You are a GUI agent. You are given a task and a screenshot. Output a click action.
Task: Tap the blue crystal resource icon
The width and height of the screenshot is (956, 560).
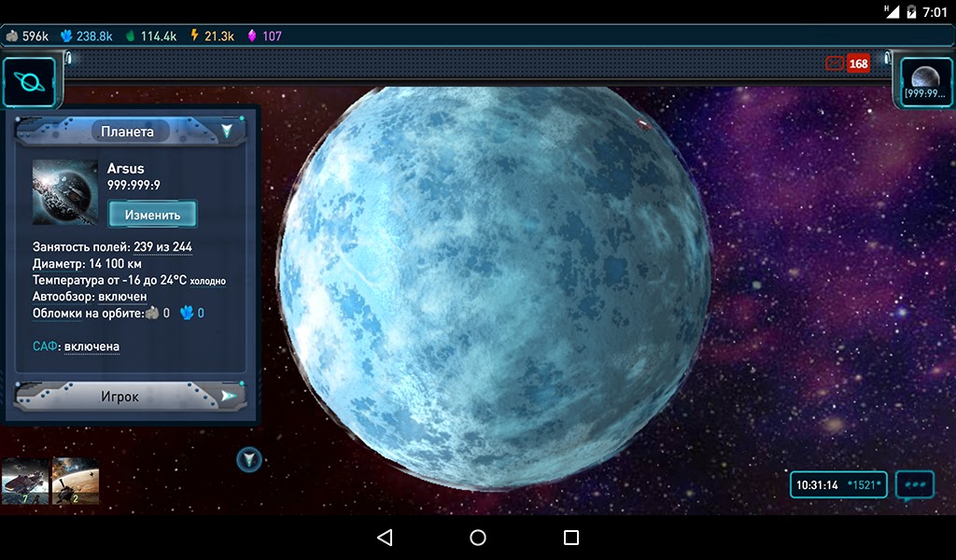pos(66,36)
